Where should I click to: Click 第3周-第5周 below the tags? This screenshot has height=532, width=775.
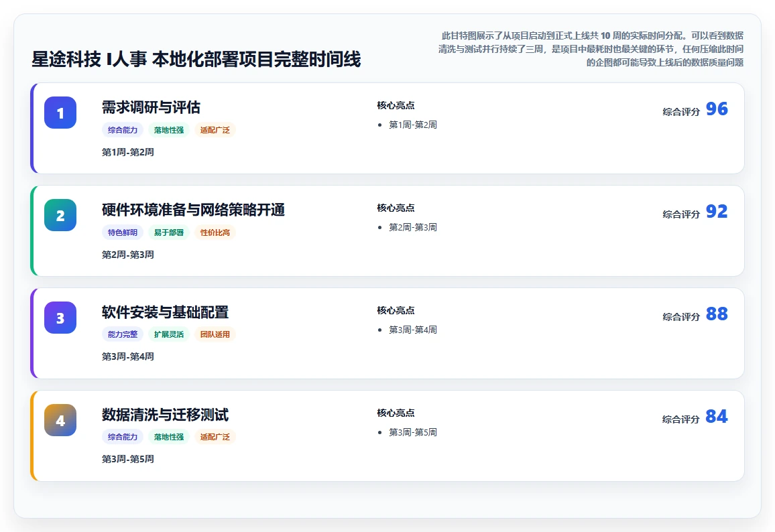coord(127,459)
